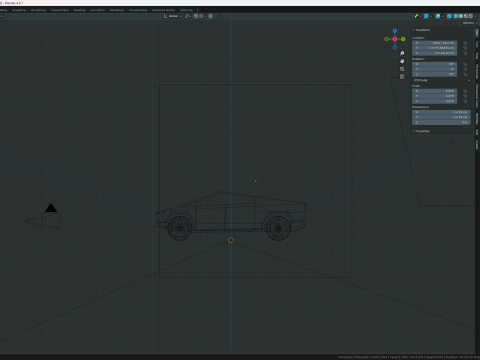Switch to Texture Paint workspace tab
Screen dimensions: 480x360
[60, 10]
